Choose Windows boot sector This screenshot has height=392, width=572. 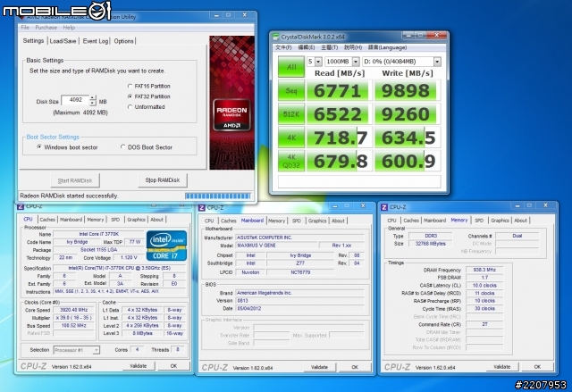[x=39, y=146]
